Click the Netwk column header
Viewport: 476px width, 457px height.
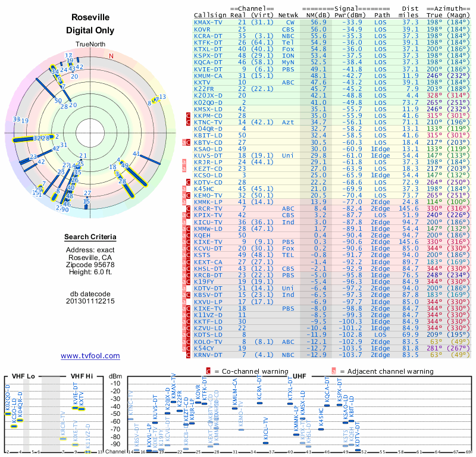click(288, 15)
